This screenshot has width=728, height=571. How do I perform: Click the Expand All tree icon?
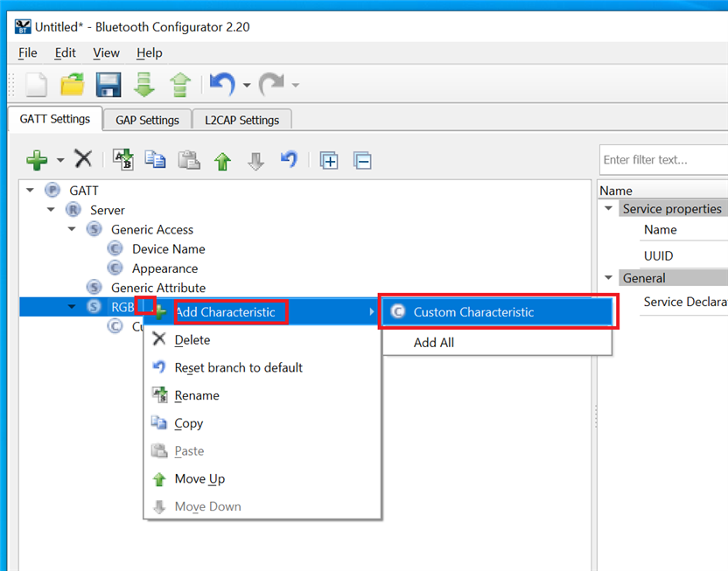(329, 160)
